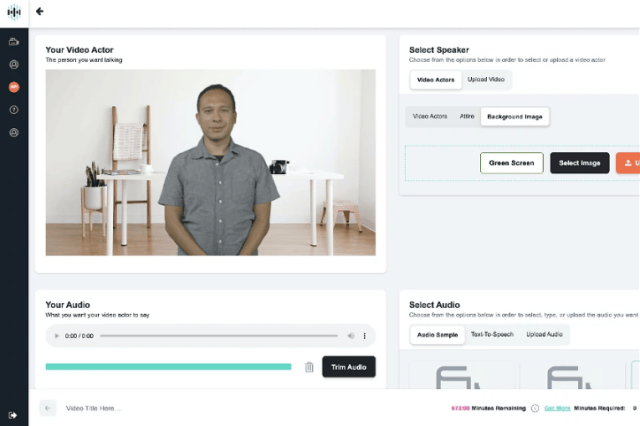Delete the audio with trash icon
The height and width of the screenshot is (426, 640).
pyautogui.click(x=309, y=367)
